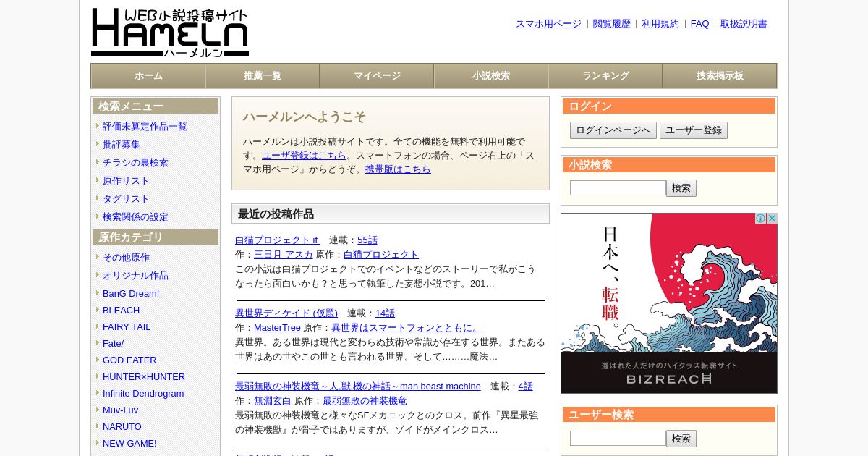Select Muv-Luv category
Image resolution: width=868 pixels, height=456 pixels.
[x=120, y=410]
